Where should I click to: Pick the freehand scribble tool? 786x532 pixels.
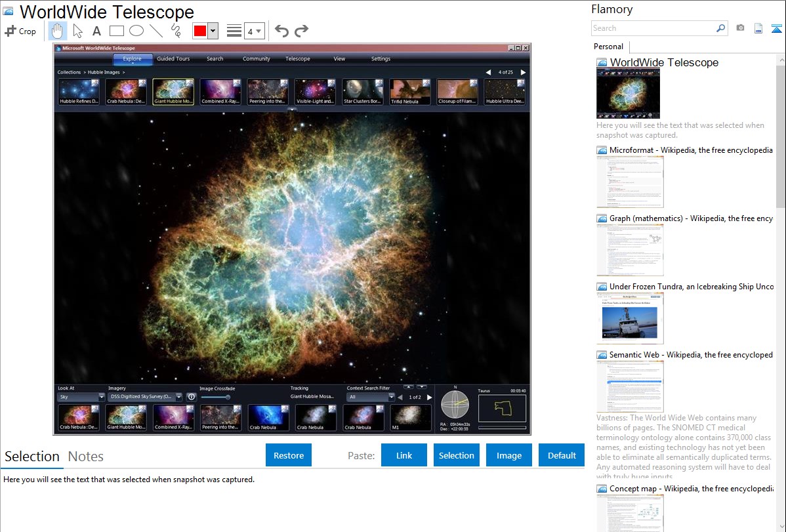tap(176, 31)
